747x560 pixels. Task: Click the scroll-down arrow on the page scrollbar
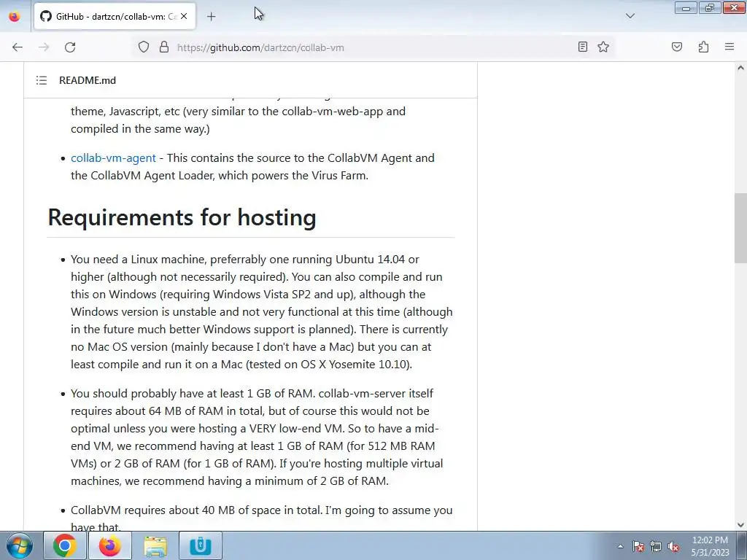point(740,525)
